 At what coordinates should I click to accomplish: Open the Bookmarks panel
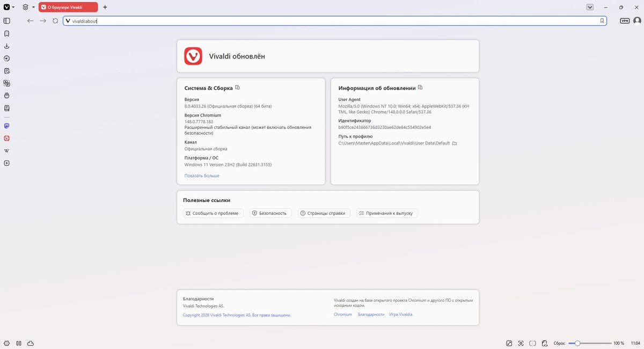pos(7,33)
